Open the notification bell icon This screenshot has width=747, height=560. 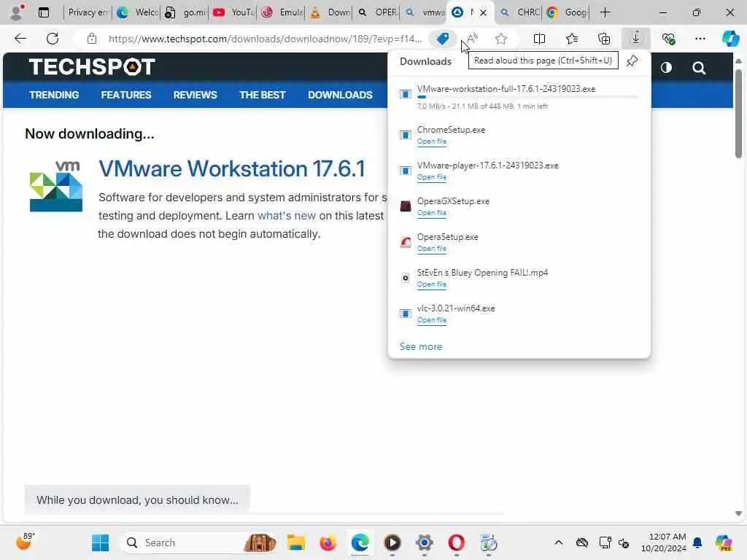coord(697,542)
